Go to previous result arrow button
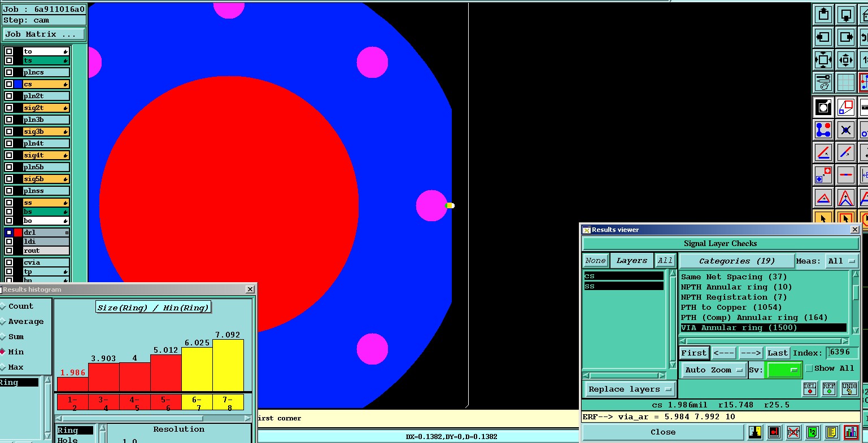This screenshot has height=443, width=868. click(x=723, y=353)
